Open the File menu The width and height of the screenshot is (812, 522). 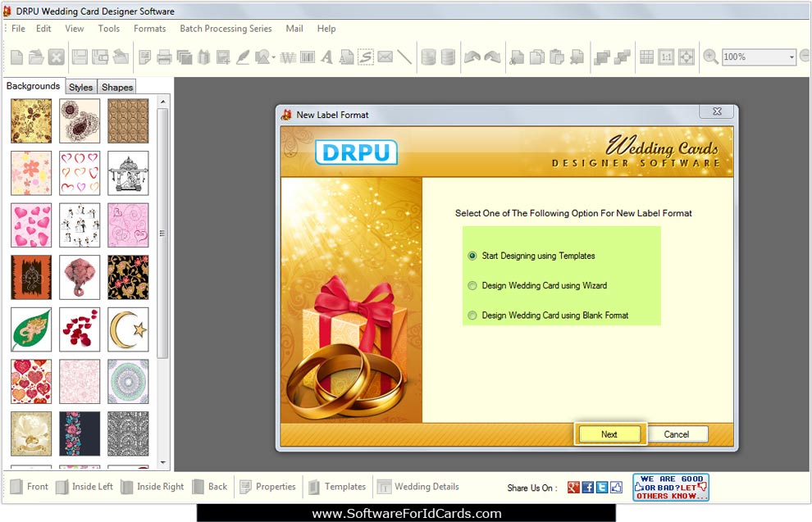point(18,29)
